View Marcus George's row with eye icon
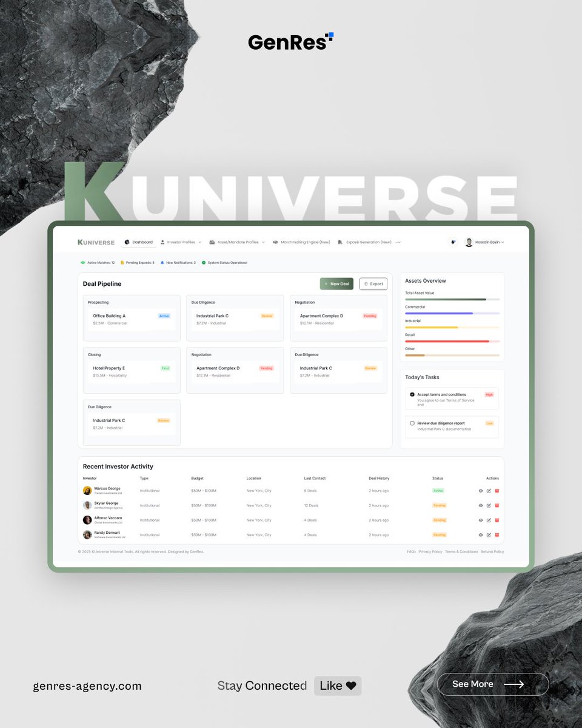 click(x=481, y=491)
